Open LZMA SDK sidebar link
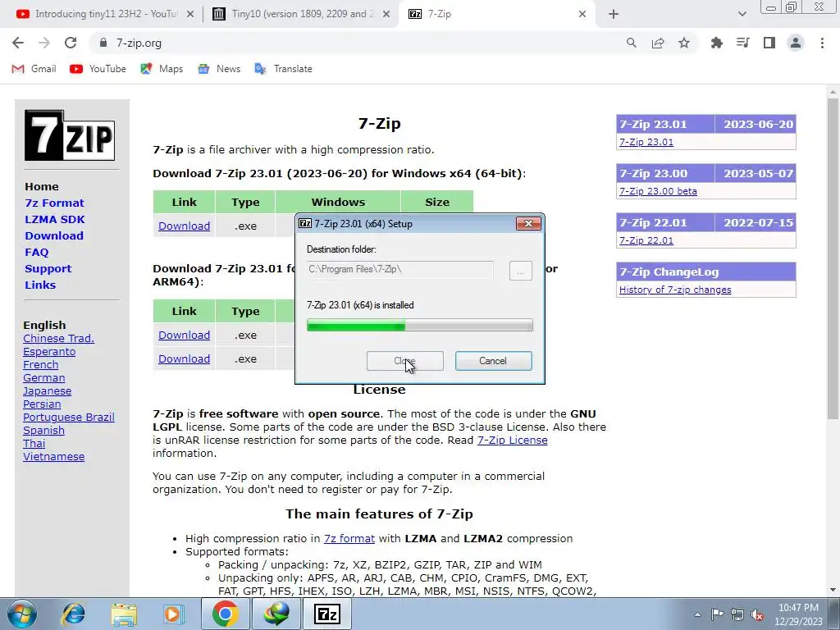This screenshot has height=630, width=840. click(x=55, y=219)
